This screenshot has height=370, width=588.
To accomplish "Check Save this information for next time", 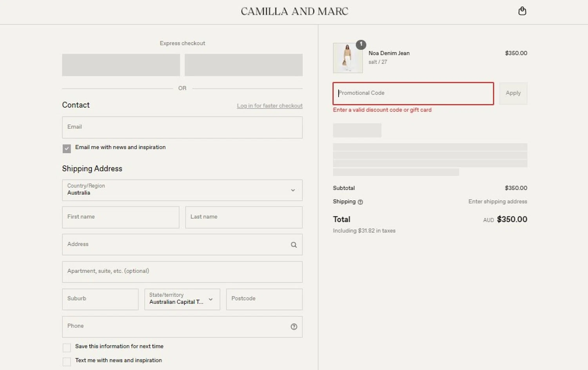I will [x=67, y=348].
